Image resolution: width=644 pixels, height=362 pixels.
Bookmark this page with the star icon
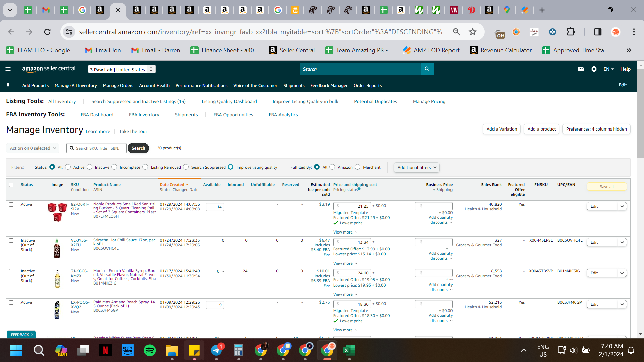[x=473, y=32]
